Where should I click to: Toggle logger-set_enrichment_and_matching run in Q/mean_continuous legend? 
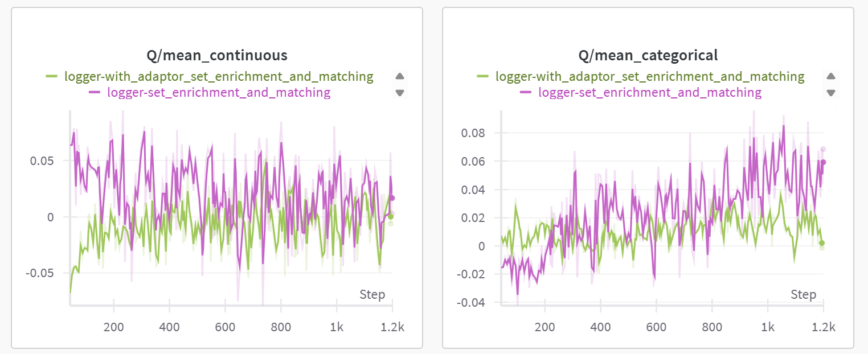pyautogui.click(x=219, y=92)
